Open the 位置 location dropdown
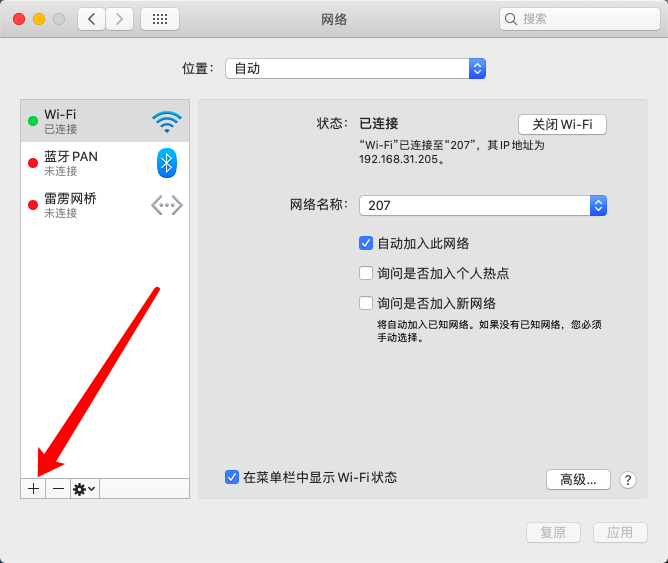 pyautogui.click(x=355, y=68)
